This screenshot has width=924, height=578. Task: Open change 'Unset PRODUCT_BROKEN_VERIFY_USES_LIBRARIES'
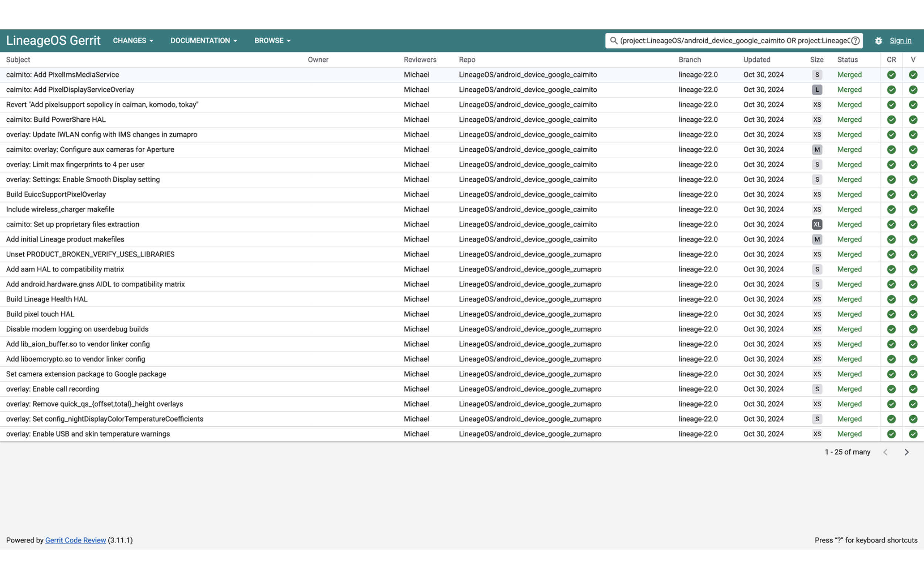tap(90, 254)
